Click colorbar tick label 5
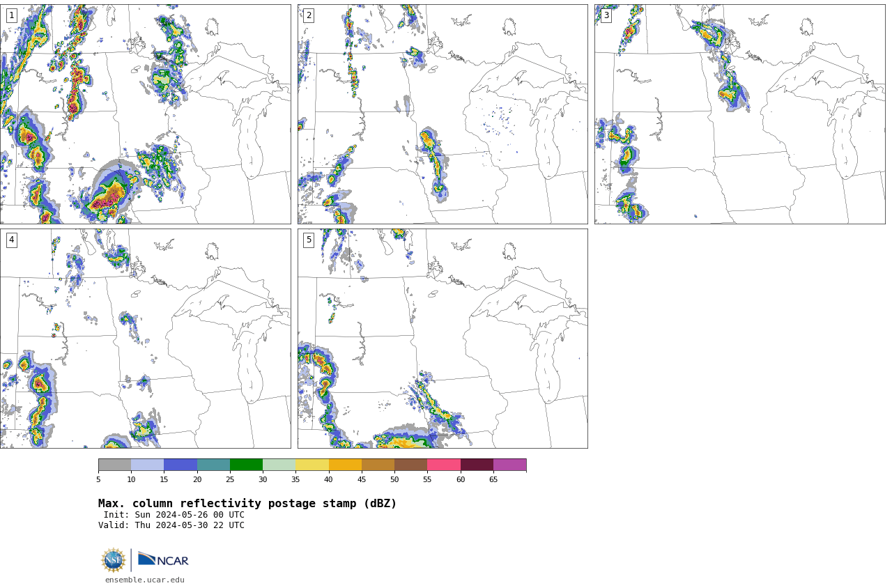892x588 pixels. [x=98, y=479]
